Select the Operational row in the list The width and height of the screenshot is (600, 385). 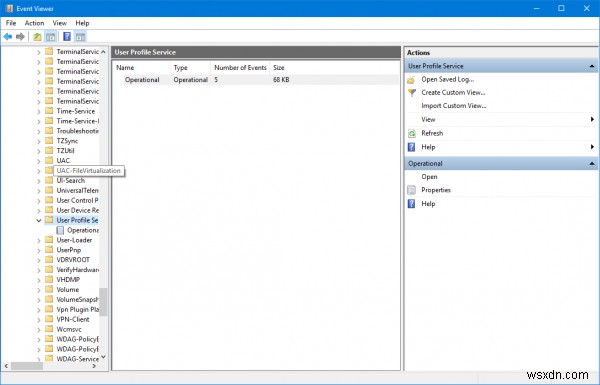[256, 80]
